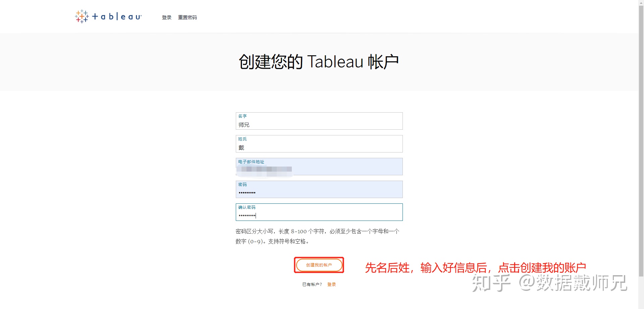
Task: Click the heading 创建您的 Tableau 帐户
Action: point(319,62)
